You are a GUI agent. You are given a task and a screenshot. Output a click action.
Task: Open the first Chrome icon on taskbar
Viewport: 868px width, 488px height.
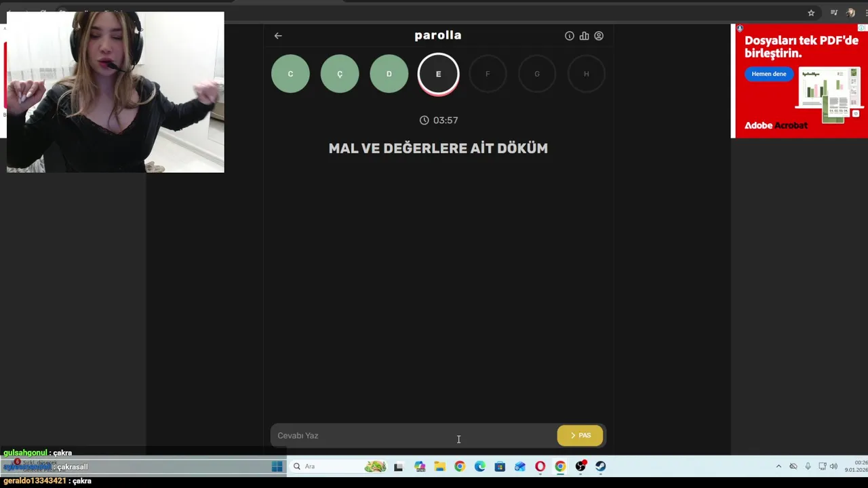click(460, 466)
